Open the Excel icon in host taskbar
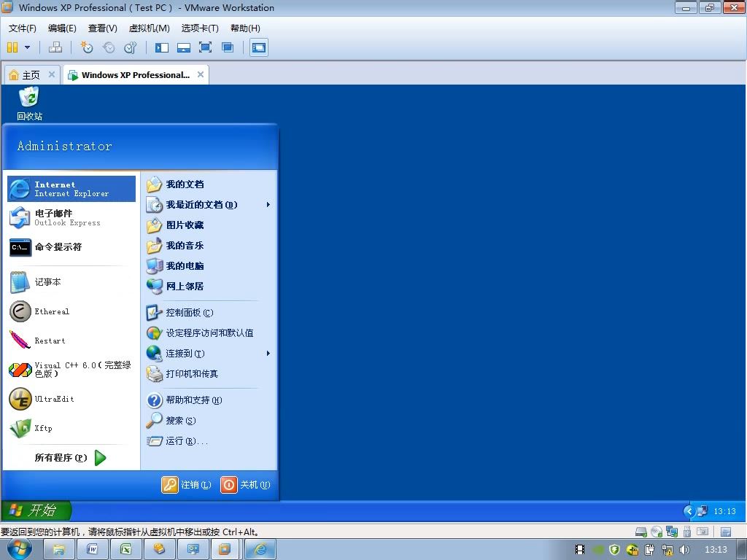Viewport: 747px width, 560px height. 125,549
